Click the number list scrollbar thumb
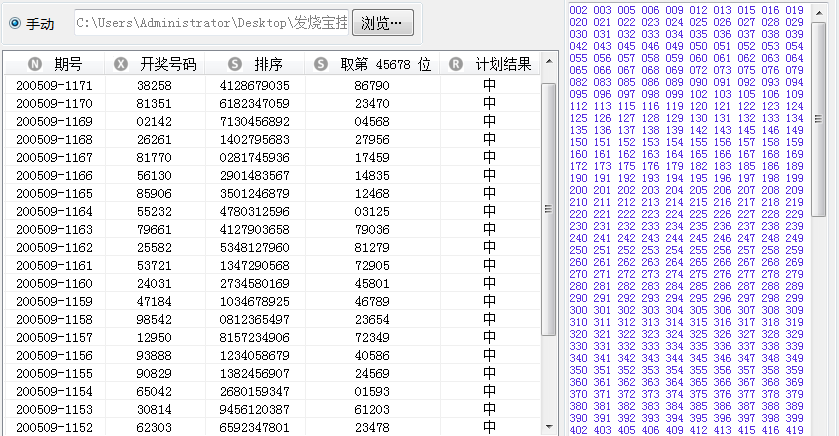The height and width of the screenshot is (436, 839). (x=819, y=119)
